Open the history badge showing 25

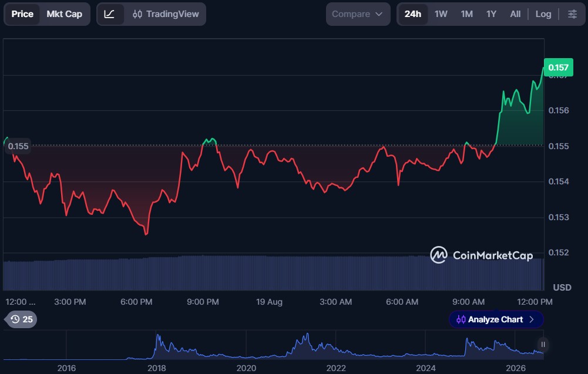21,319
